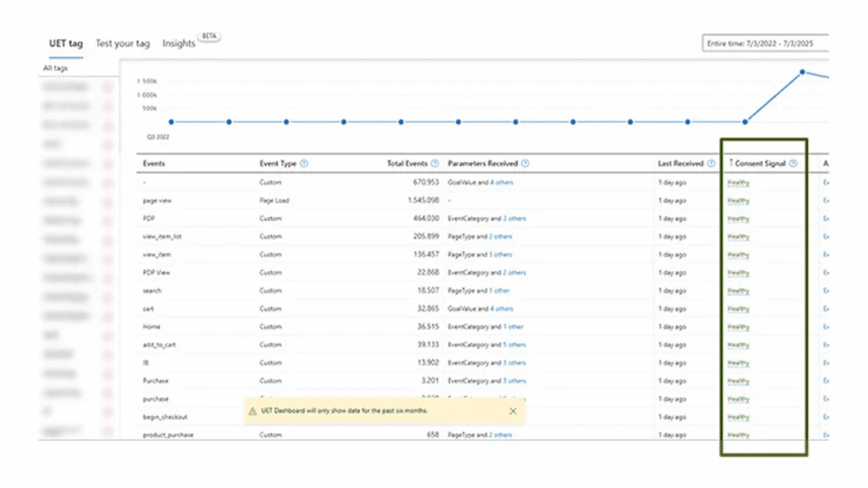This screenshot has width=868, height=488.
Task: Click Healthy status in PDP row
Action: [738, 219]
